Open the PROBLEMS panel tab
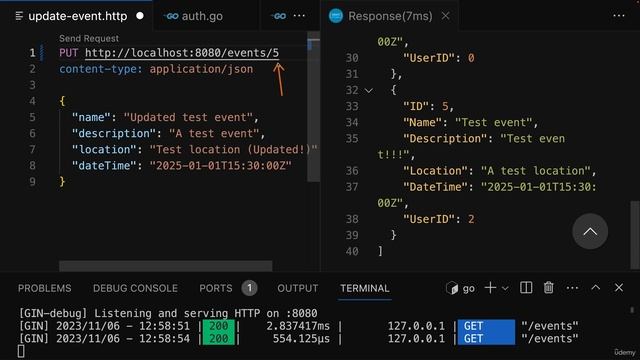Viewport: 640px width, 360px height. click(x=44, y=288)
